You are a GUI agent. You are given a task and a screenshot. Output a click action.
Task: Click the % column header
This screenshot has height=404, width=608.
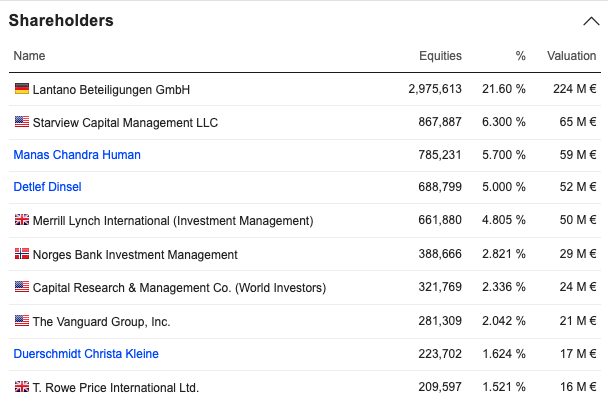click(519, 56)
